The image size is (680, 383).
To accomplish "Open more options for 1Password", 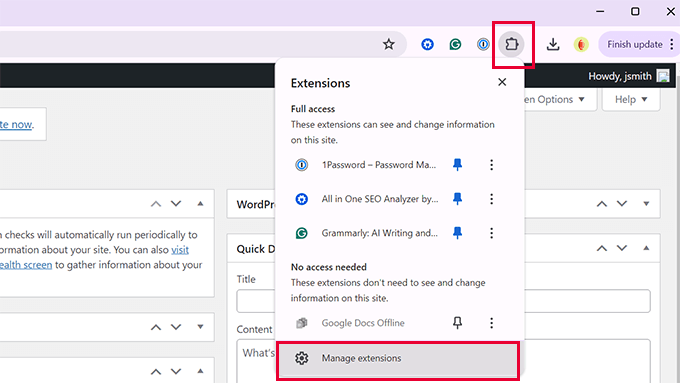I will [x=491, y=165].
